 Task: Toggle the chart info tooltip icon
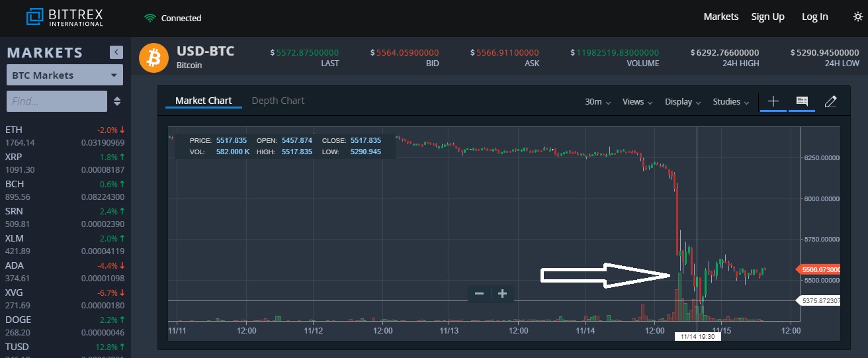coord(802,101)
